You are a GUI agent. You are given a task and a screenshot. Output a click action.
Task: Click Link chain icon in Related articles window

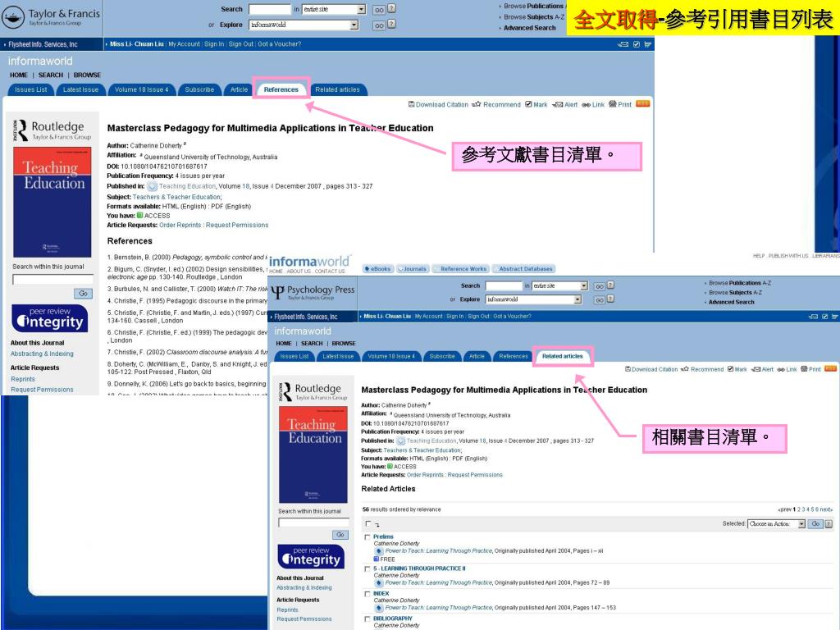[x=781, y=369]
